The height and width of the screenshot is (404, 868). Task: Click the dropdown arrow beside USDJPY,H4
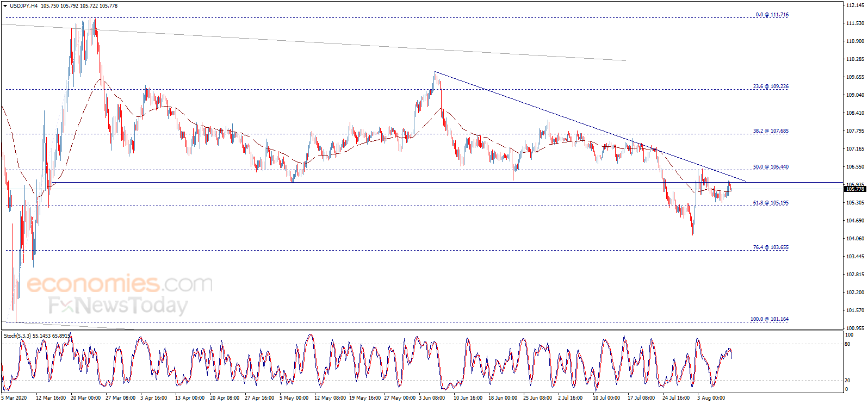[5, 6]
